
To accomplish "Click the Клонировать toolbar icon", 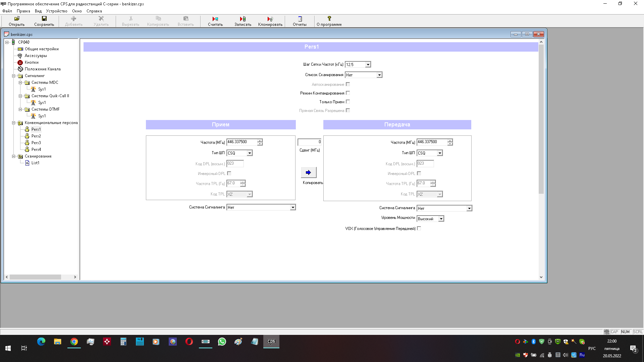I will click(270, 19).
